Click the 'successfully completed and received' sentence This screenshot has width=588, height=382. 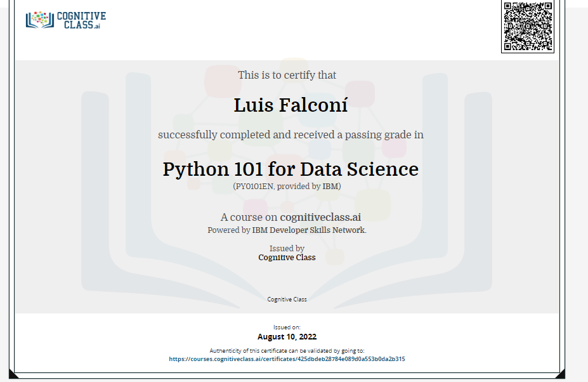[x=291, y=135]
